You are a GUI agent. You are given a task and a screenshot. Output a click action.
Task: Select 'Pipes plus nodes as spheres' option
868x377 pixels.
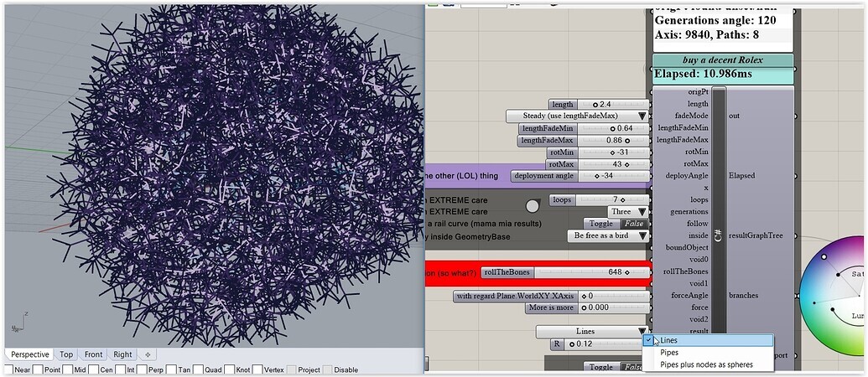tap(706, 364)
